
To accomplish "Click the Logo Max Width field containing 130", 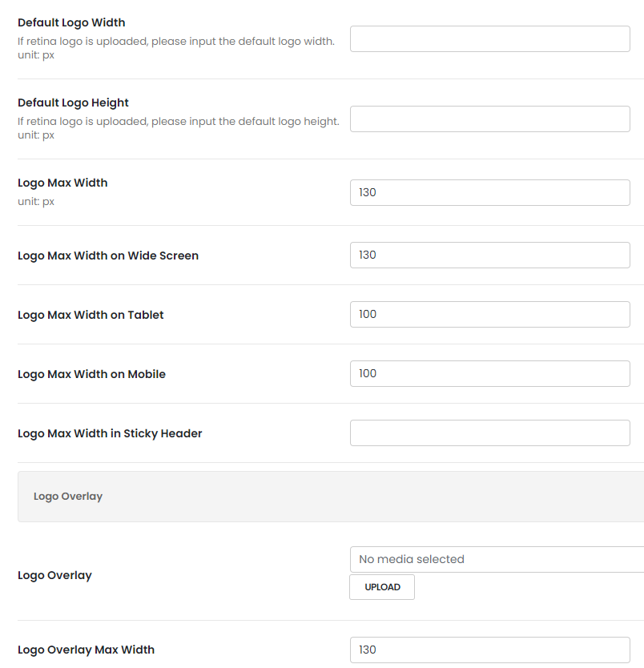I will click(x=489, y=192).
